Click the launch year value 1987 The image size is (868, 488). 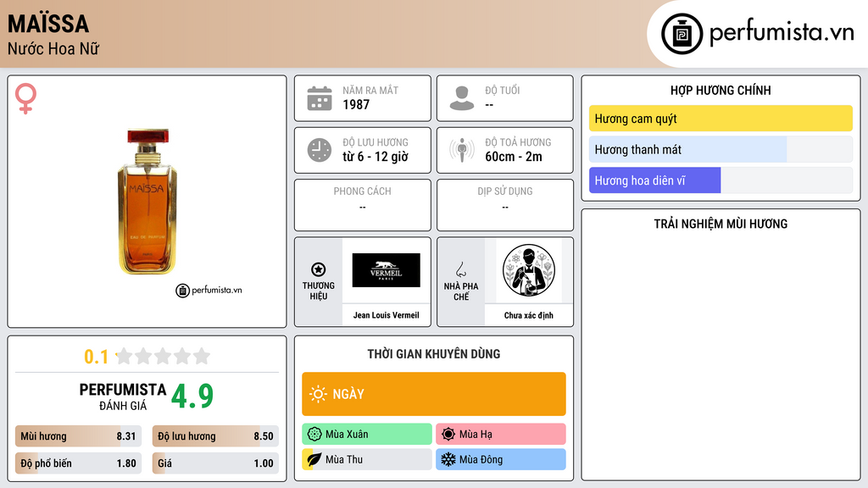pyautogui.click(x=356, y=104)
